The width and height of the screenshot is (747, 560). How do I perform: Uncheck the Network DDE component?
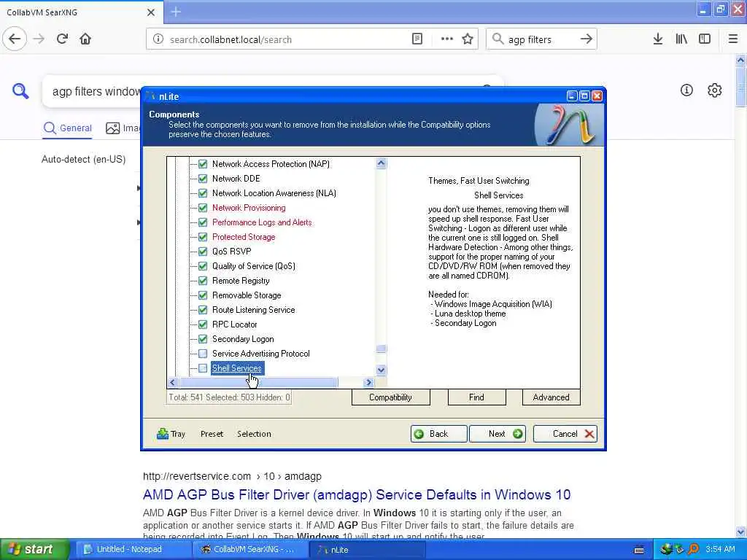point(203,179)
